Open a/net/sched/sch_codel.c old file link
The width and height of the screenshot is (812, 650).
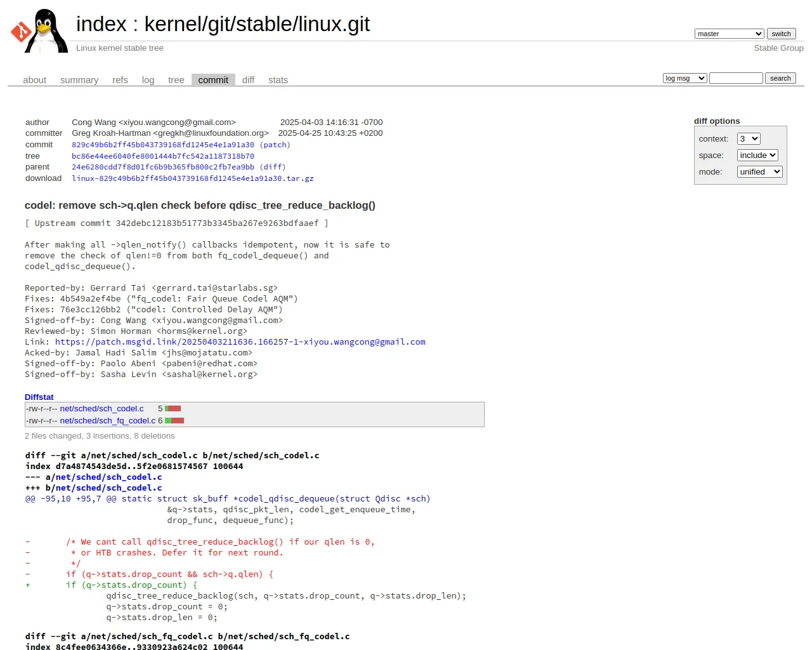pyautogui.click(x=108, y=477)
